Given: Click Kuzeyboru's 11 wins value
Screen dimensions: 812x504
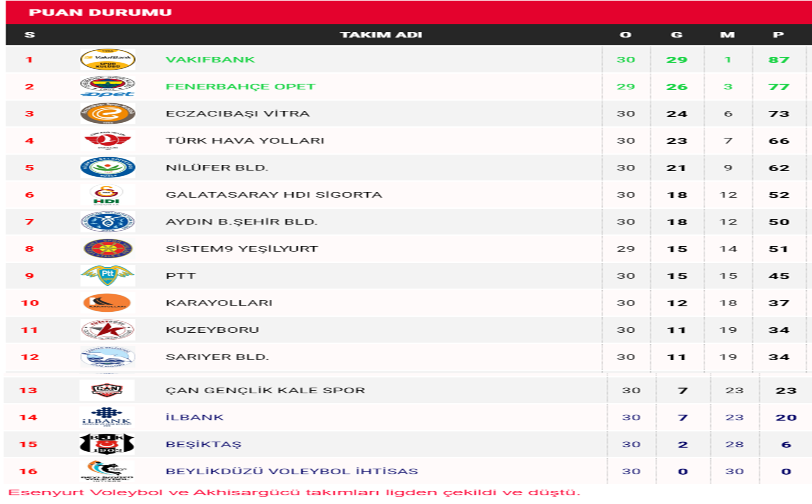Looking at the screenshot, I should coord(677,330).
